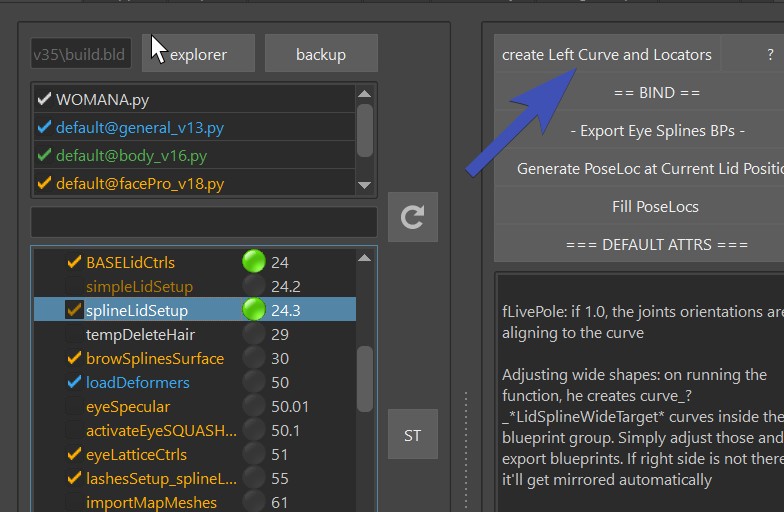
Task: Run create Left Curve and Locators
Action: coord(606,54)
